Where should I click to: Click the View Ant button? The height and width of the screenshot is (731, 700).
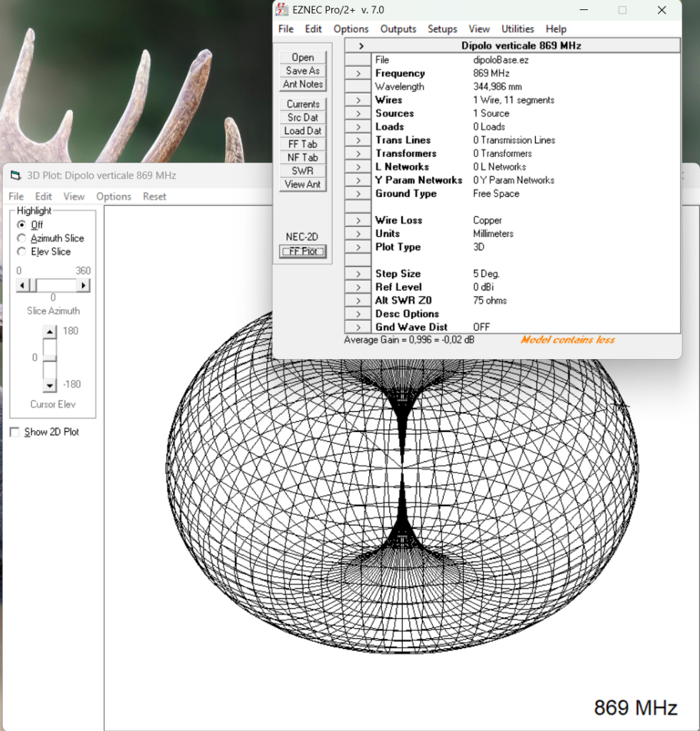[303, 184]
